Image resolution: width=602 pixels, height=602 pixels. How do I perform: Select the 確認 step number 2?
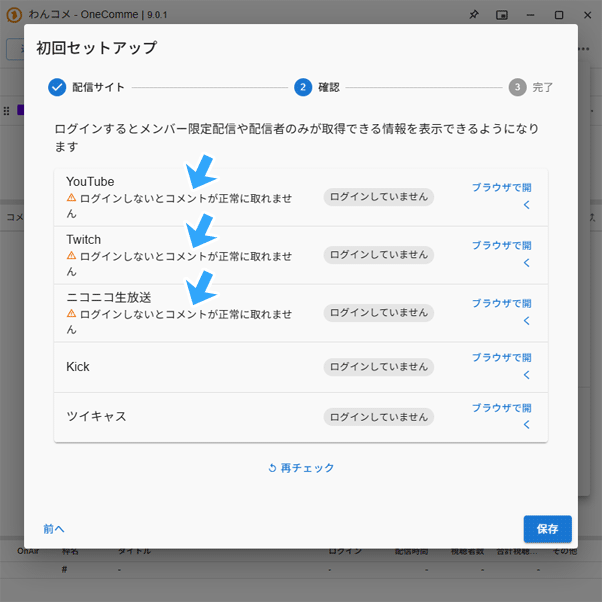click(x=317, y=87)
